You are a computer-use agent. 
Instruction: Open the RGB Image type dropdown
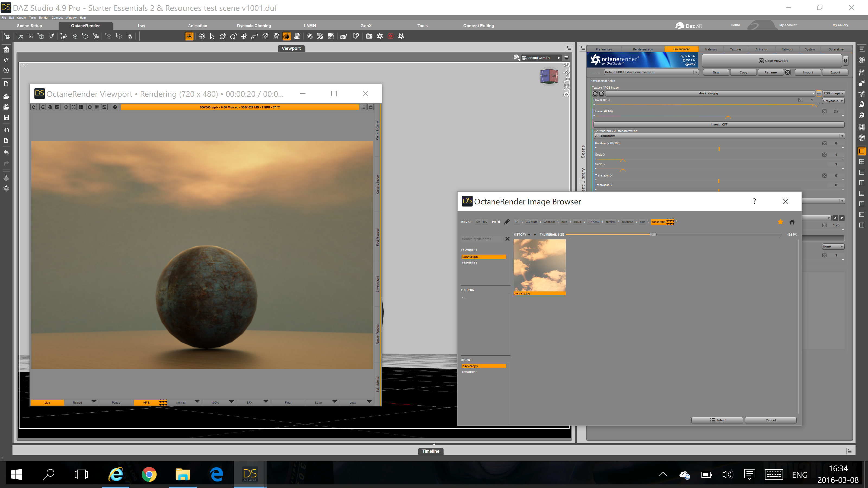tap(833, 93)
